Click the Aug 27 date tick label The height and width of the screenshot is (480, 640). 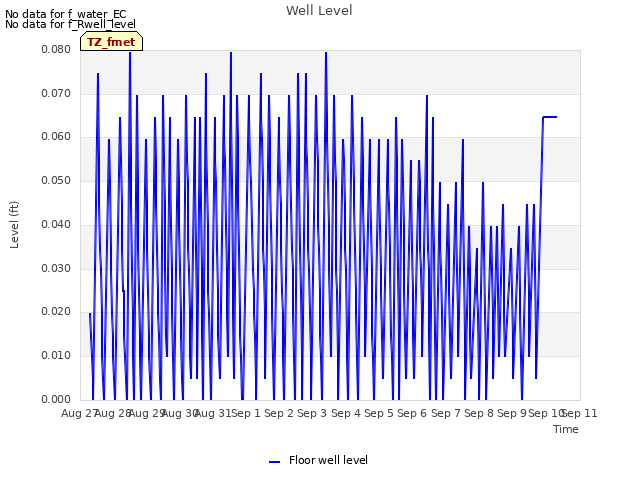coord(79,413)
